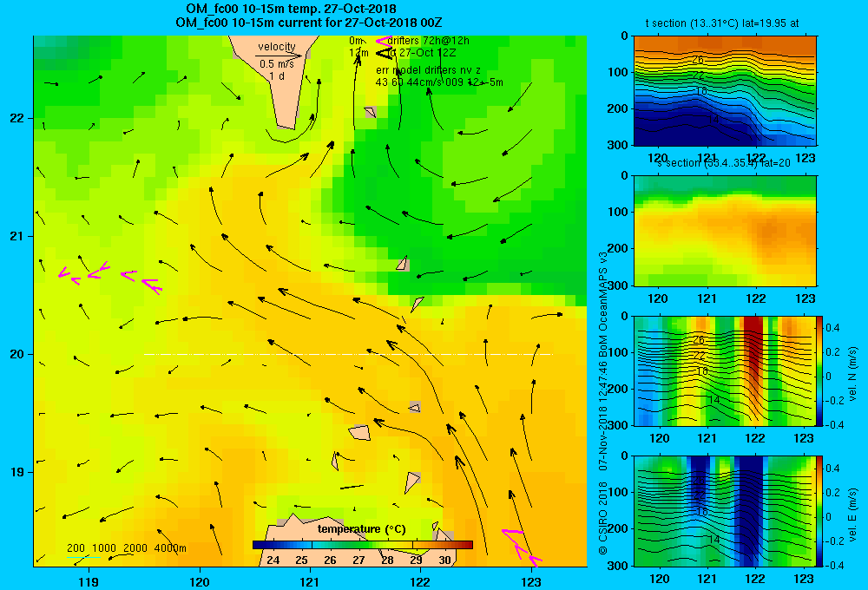Click 'err model drifters nv z' text
Image resolution: width=868 pixels, height=590 pixels.
tap(428, 70)
